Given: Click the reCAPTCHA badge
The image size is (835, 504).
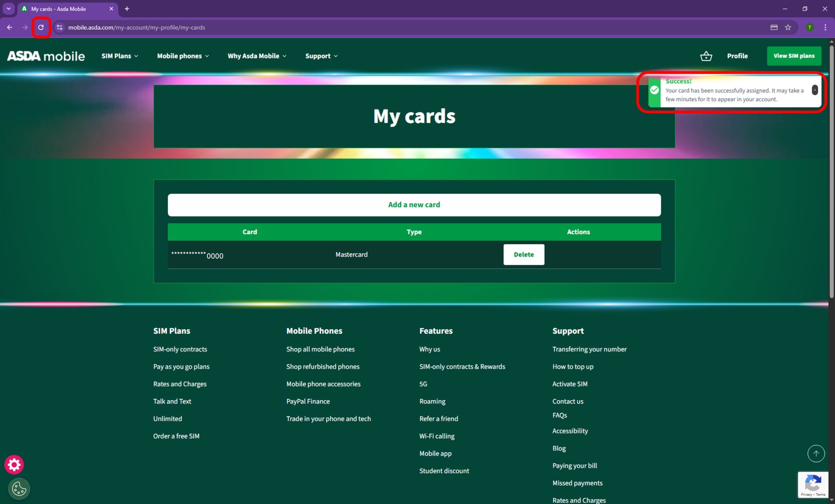Looking at the screenshot, I should (x=812, y=484).
